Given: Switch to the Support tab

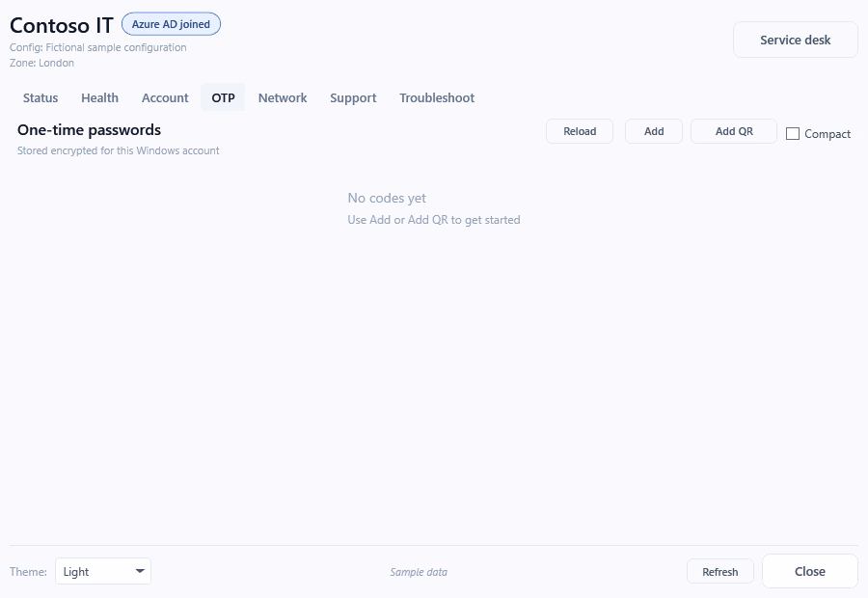Looking at the screenshot, I should coord(353,98).
